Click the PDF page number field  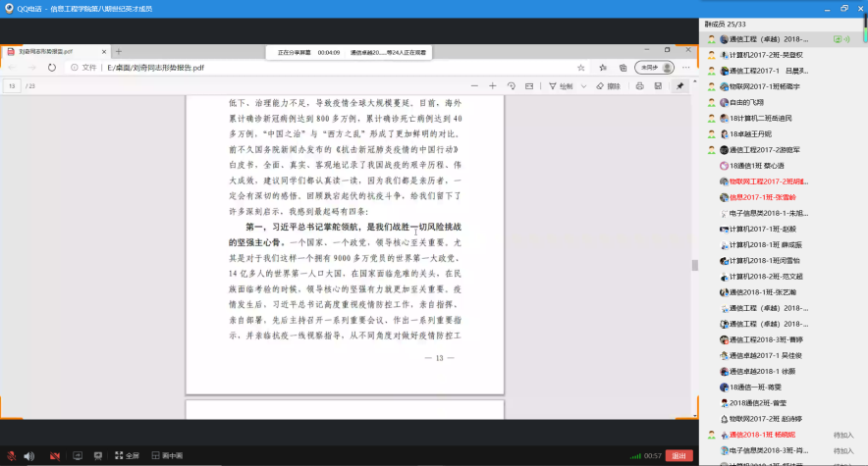(13, 86)
